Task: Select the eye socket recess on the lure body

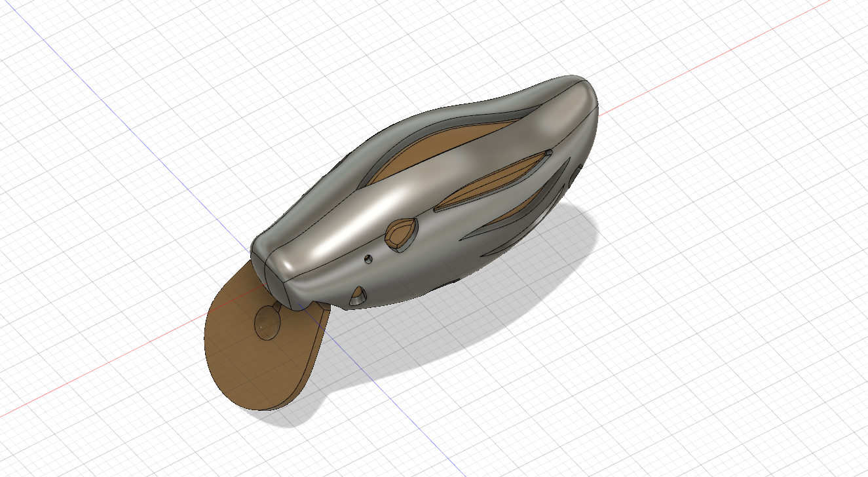Action: (x=401, y=235)
